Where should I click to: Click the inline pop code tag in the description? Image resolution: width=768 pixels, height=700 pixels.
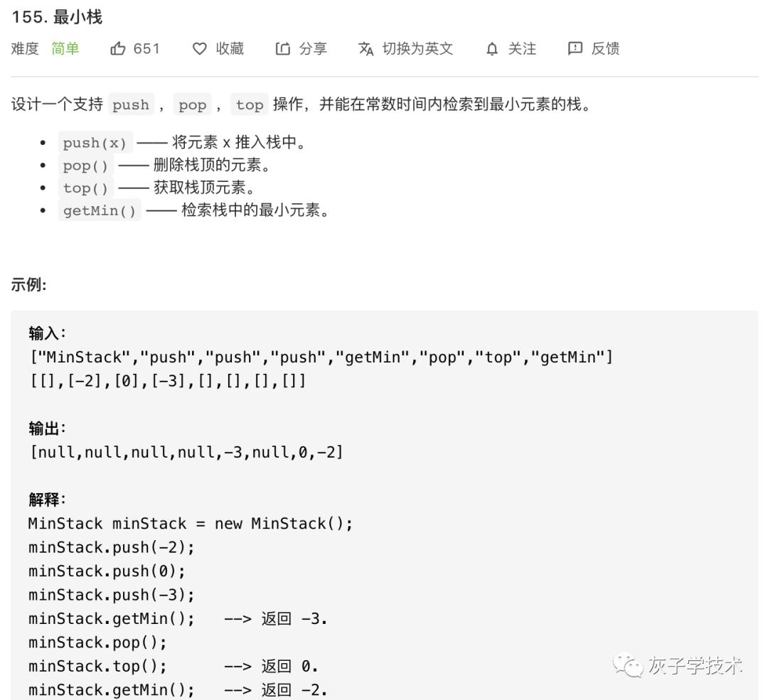pyautogui.click(x=192, y=105)
